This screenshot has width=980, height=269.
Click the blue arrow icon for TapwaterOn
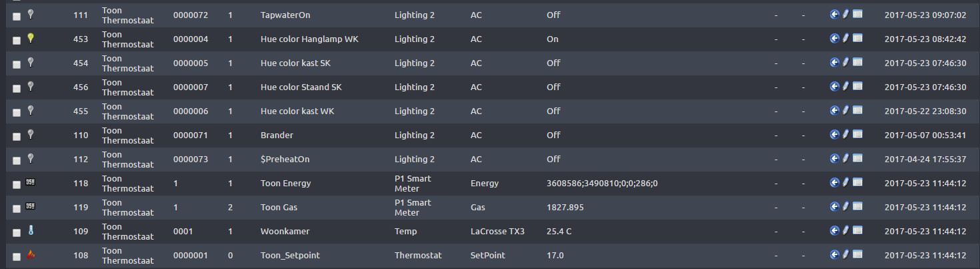pyautogui.click(x=834, y=14)
